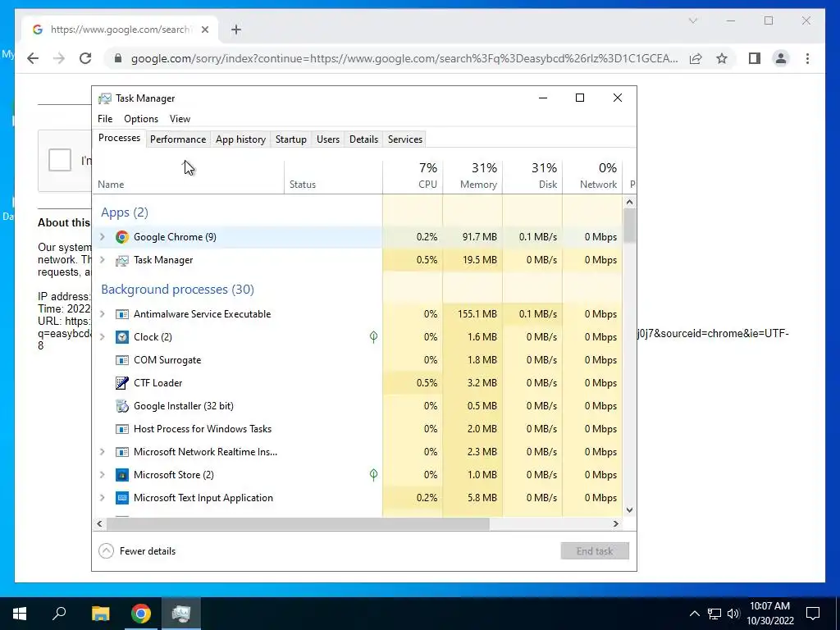Switch to the Services tab
Screen dimensions: 840x630
tap(405, 139)
